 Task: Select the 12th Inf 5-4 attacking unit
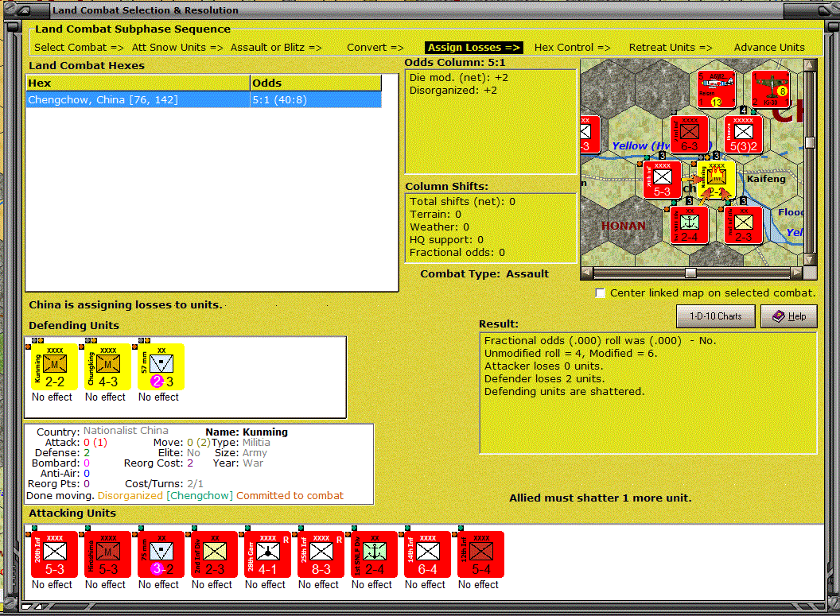click(481, 555)
